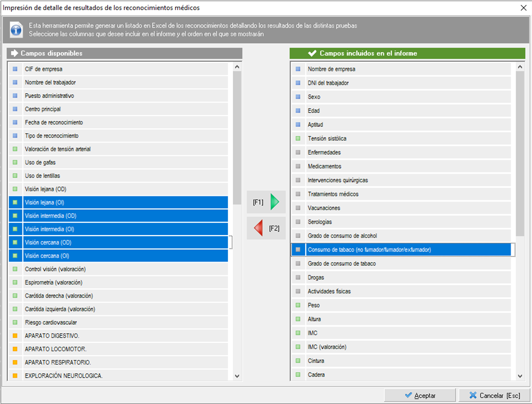Image resolution: width=532 pixels, height=404 pixels.
Task: Close the dialog with the X button
Action: click(523, 8)
